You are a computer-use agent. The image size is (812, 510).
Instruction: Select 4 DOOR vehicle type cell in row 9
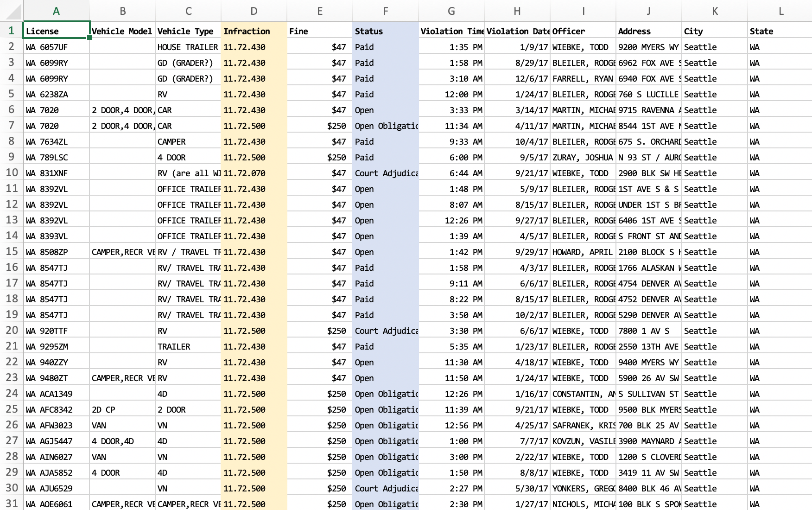click(188, 157)
